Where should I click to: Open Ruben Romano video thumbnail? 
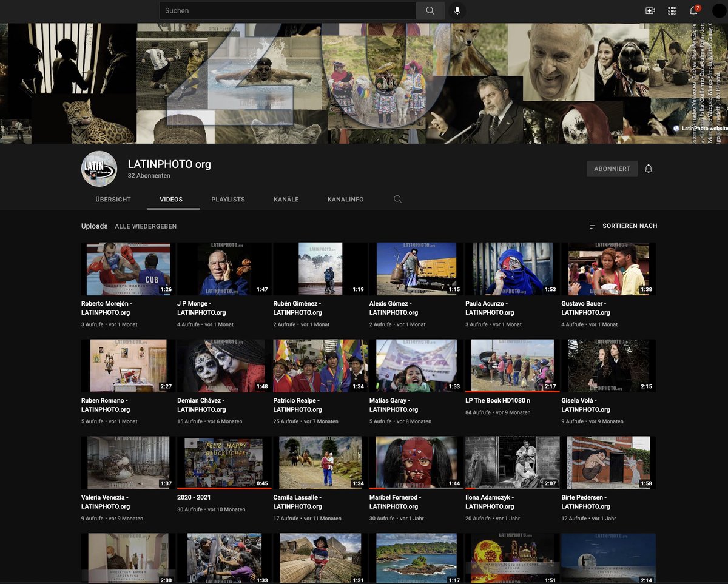tap(128, 366)
